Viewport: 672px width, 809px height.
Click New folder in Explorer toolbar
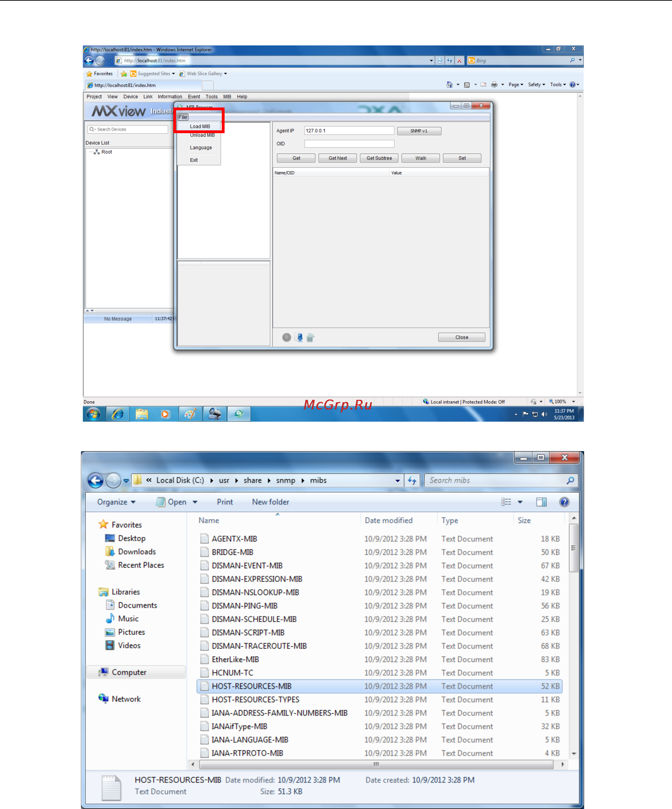point(271,502)
